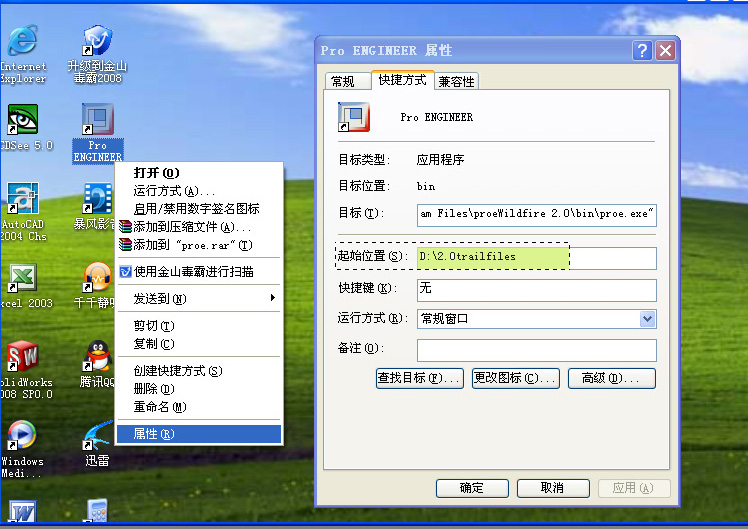Select the AutoCAD 2004 Chs desktop icon
This screenshot has height=529, width=748.
(22, 198)
